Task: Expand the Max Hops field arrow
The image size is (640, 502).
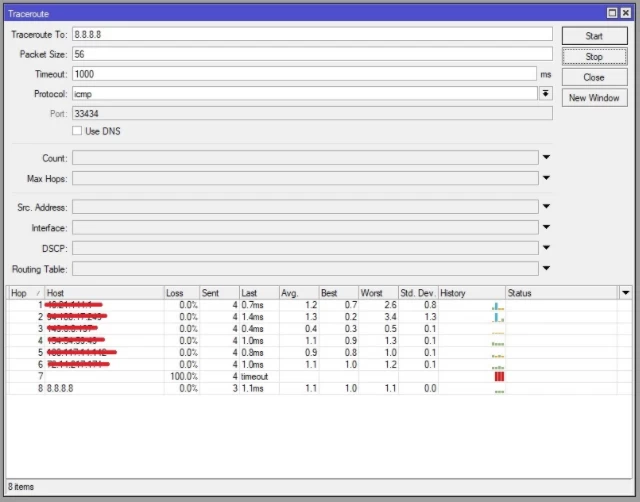Action: (x=546, y=178)
